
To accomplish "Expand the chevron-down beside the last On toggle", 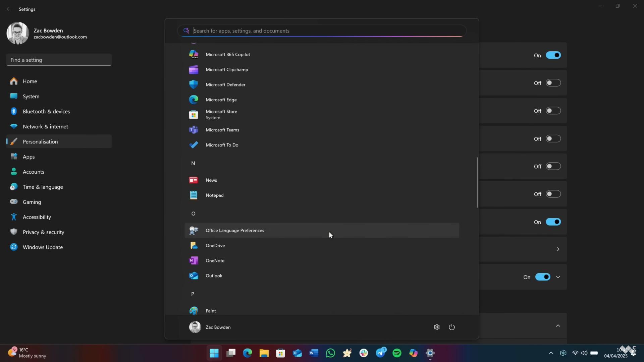I will [x=558, y=277].
